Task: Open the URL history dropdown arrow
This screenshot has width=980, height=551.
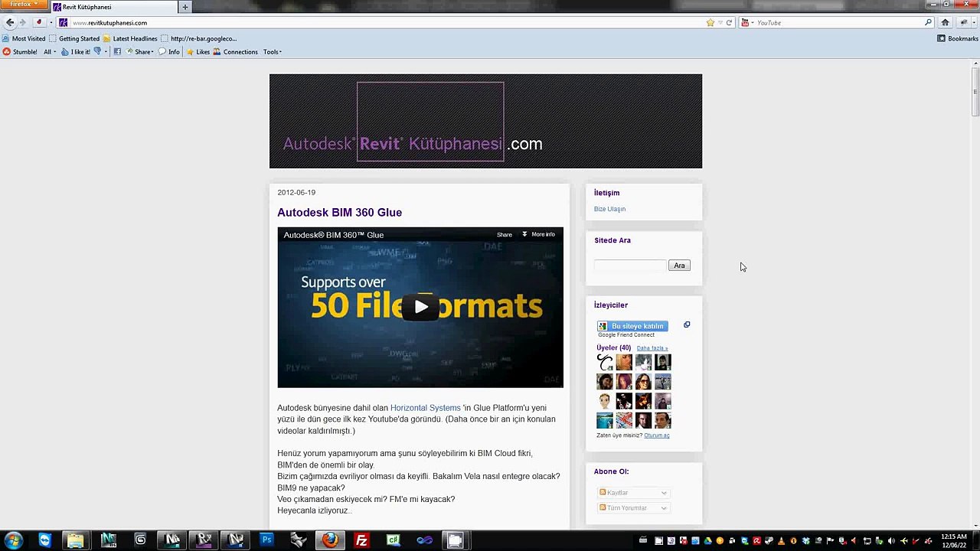Action: pos(720,23)
